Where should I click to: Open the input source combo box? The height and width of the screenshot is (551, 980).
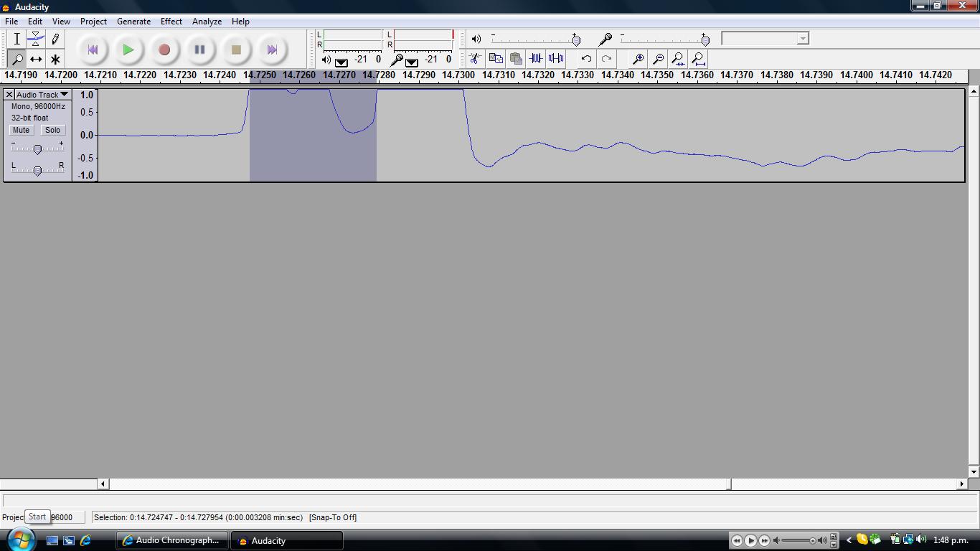(x=765, y=39)
